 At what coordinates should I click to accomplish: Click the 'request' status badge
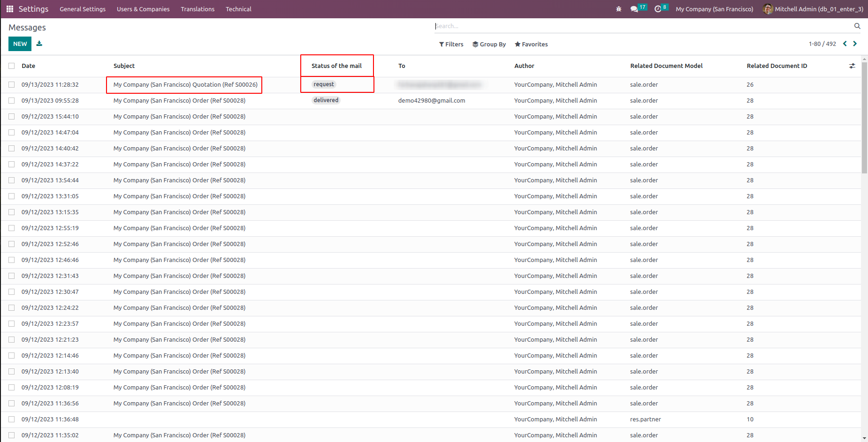(324, 84)
